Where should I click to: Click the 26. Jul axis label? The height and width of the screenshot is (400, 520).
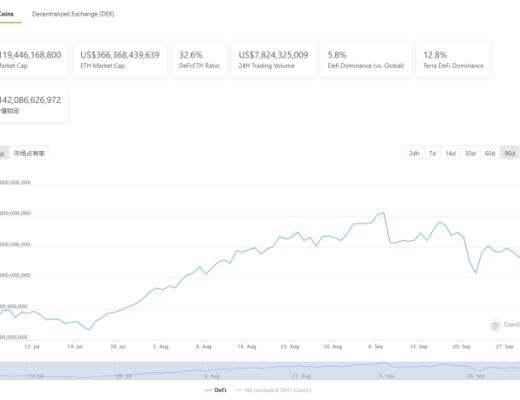pos(118,347)
